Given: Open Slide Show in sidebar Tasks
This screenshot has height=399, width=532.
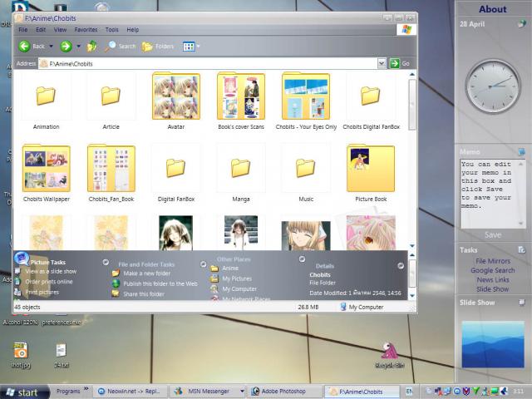Looking at the screenshot, I should [x=493, y=289].
